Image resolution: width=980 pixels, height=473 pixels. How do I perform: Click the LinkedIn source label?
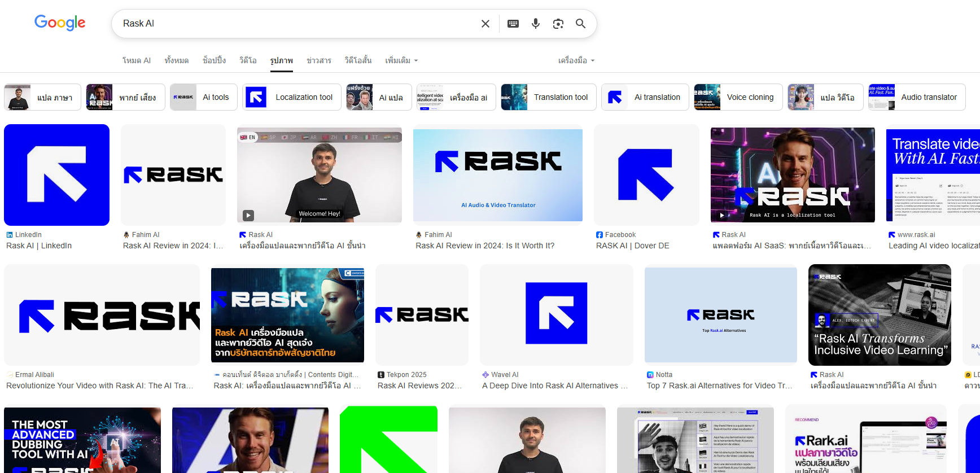(x=28, y=235)
